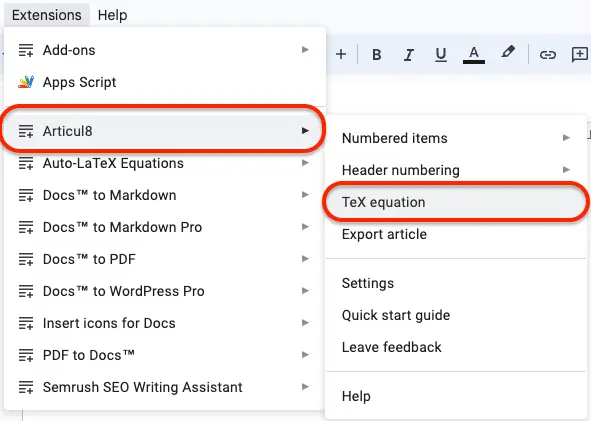Image resolution: width=591 pixels, height=421 pixels.
Task: Click Leave feedback entry
Action: coord(456,347)
